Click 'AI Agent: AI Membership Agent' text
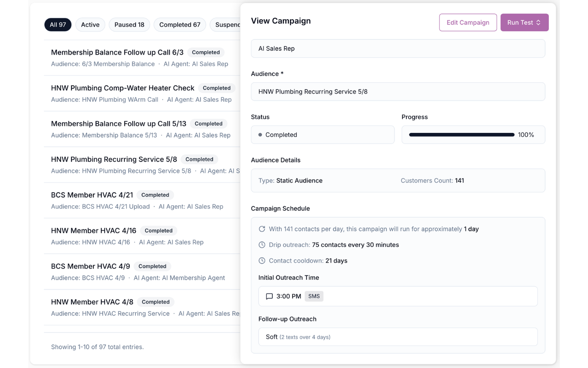The height and width of the screenshot is (368, 588). [179, 278]
